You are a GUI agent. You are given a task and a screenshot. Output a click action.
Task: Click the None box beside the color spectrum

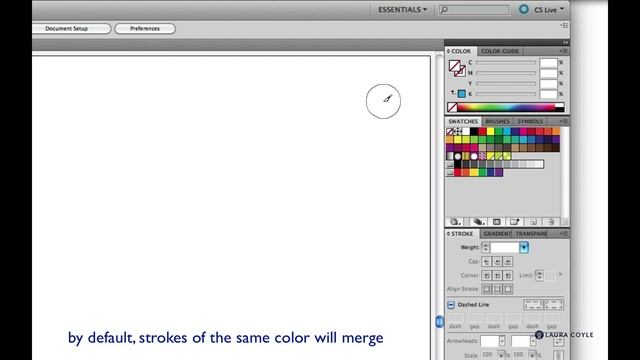pyautogui.click(x=452, y=107)
